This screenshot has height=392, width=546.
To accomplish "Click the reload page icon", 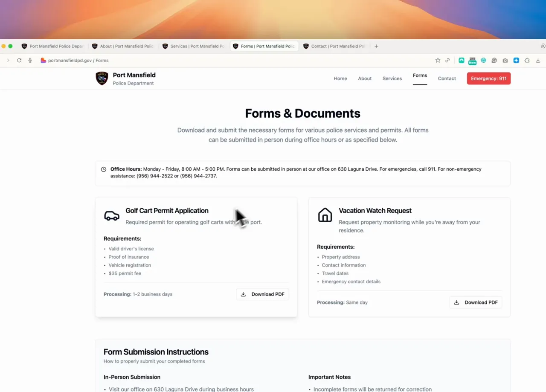I will click(19, 61).
